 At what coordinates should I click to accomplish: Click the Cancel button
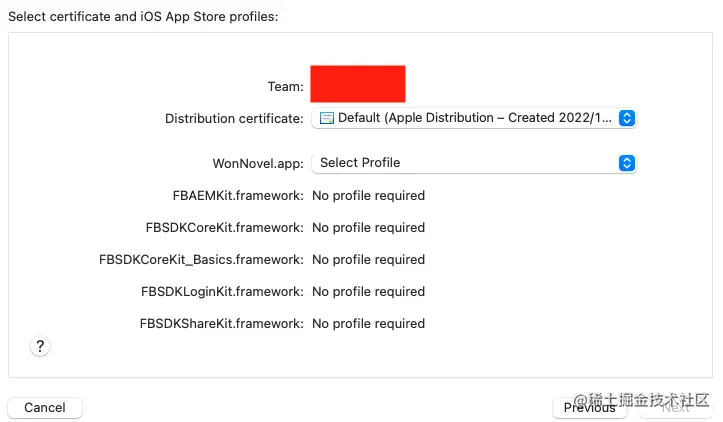45,408
